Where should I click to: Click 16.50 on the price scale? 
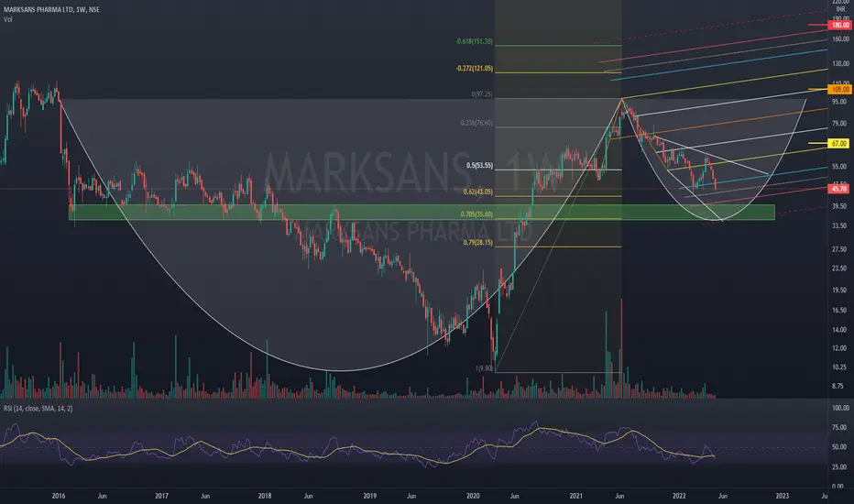(839, 310)
